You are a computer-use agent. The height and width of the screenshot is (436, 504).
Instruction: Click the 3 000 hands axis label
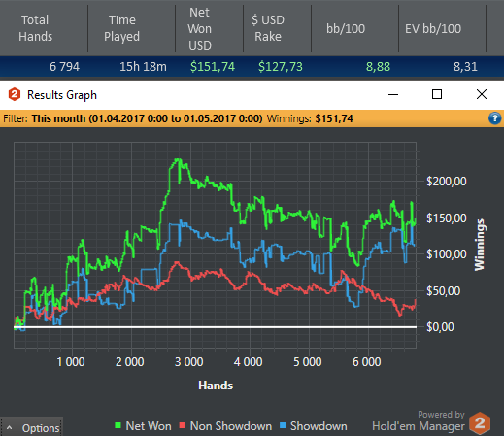click(189, 362)
